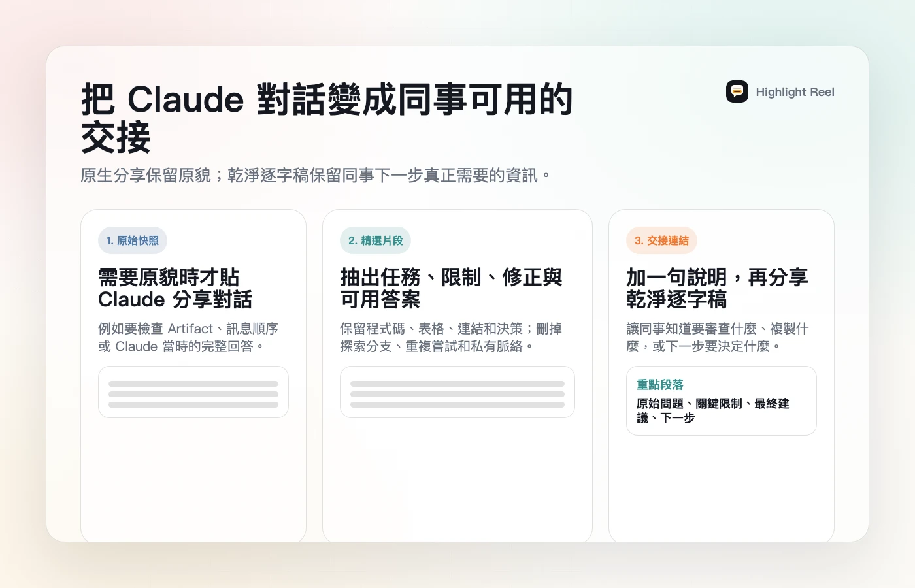Click the 重點段落 label
This screenshot has width=915, height=588.
click(660, 385)
